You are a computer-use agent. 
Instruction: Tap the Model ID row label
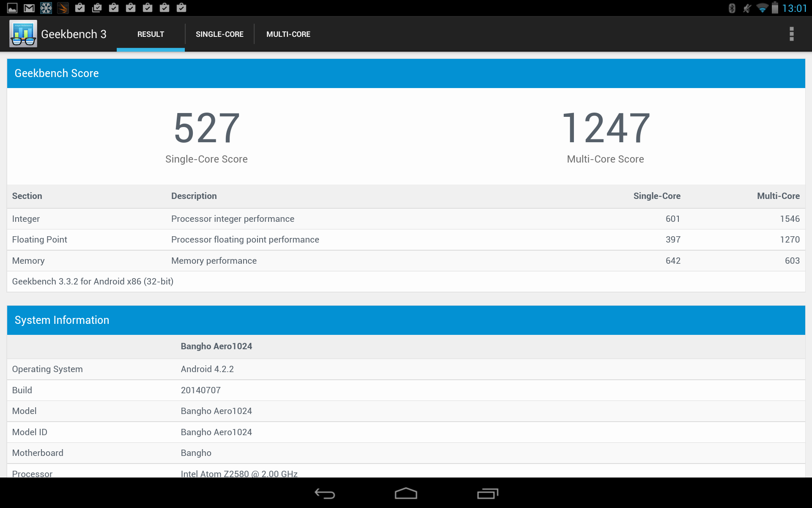click(30, 432)
